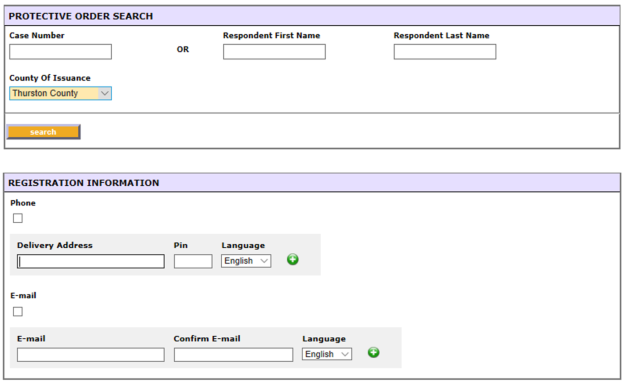Select the Protective Order Search heading

[81, 16]
